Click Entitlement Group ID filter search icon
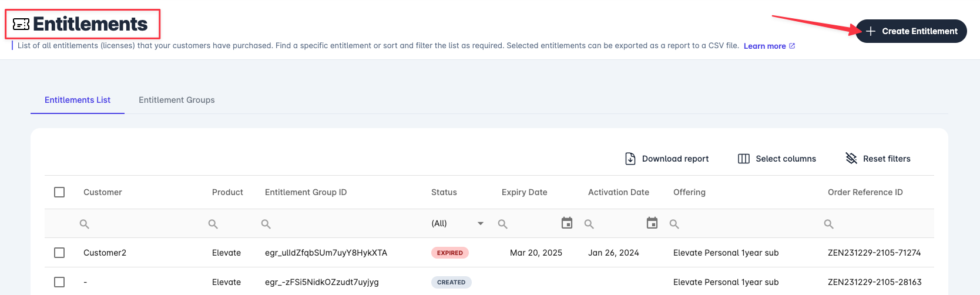Viewport: 980px width, 295px height. [x=266, y=224]
